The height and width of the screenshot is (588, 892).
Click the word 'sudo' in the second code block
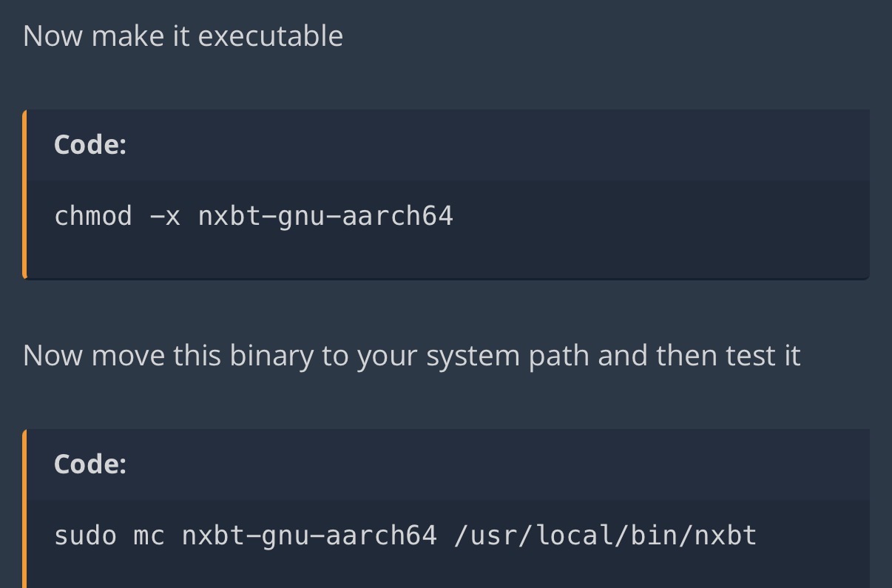click(85, 535)
